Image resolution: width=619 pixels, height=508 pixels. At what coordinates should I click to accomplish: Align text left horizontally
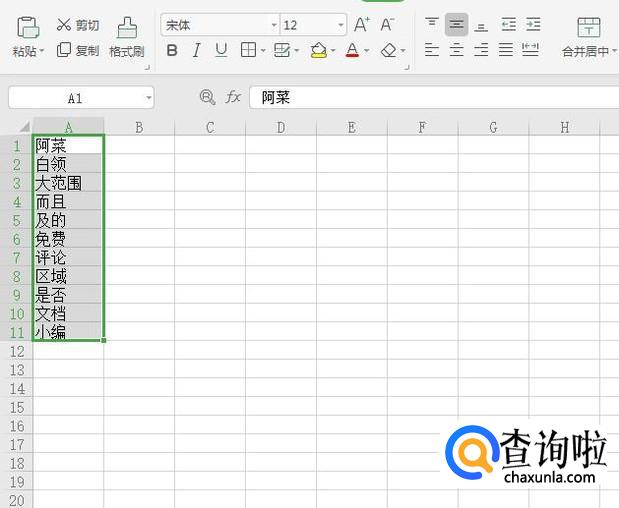coord(432,50)
